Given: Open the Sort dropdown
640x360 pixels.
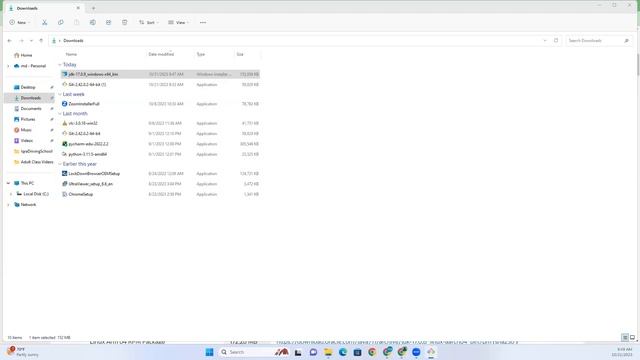Looking at the screenshot, I should click(149, 22).
